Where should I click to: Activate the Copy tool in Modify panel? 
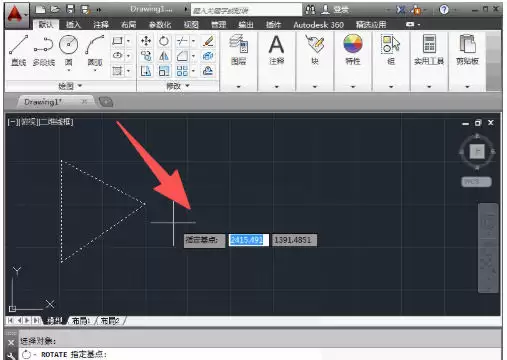tap(146, 56)
